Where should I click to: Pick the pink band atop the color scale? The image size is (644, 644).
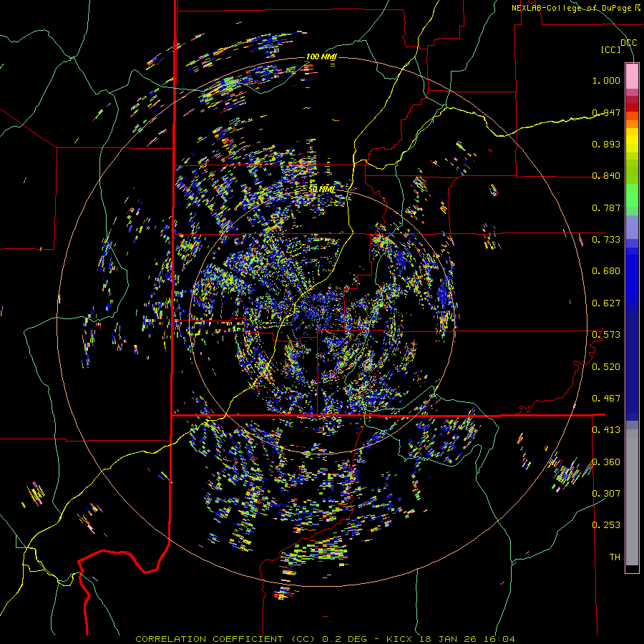pos(632,76)
